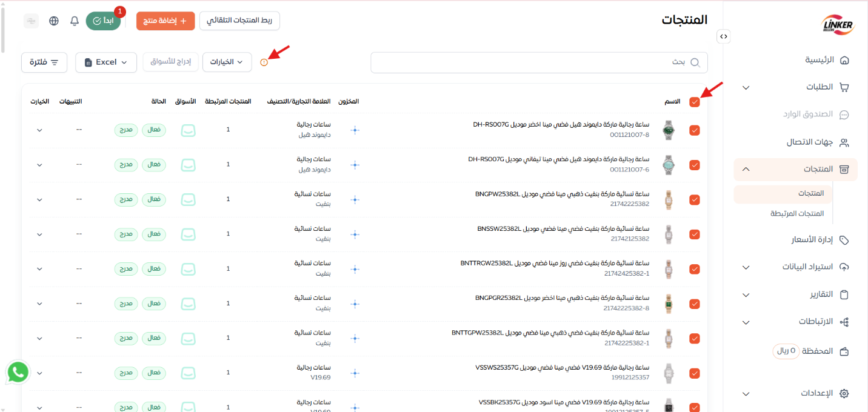868x412 pixels.
Task: Expand the استيراد البيانات menu chevron
Action: [x=746, y=267]
